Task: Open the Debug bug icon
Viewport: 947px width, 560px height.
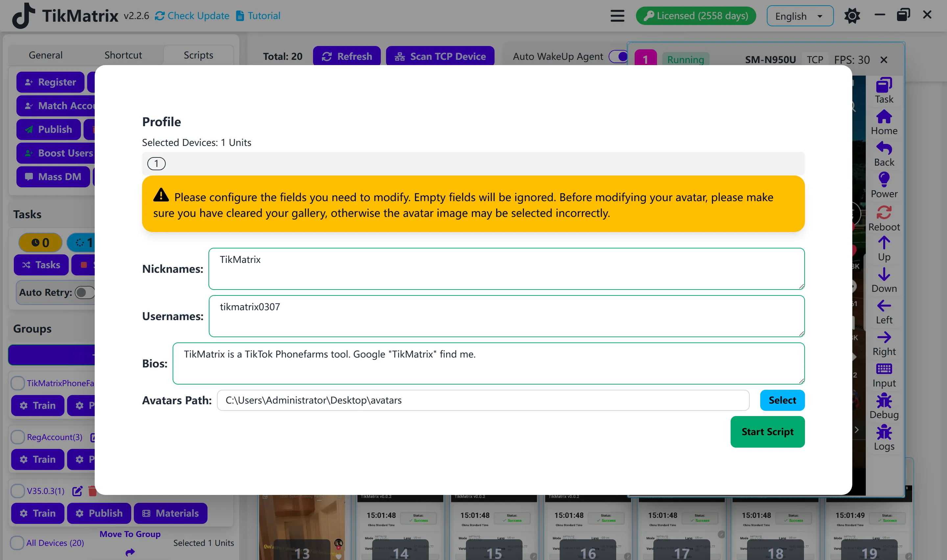Action: point(884,401)
